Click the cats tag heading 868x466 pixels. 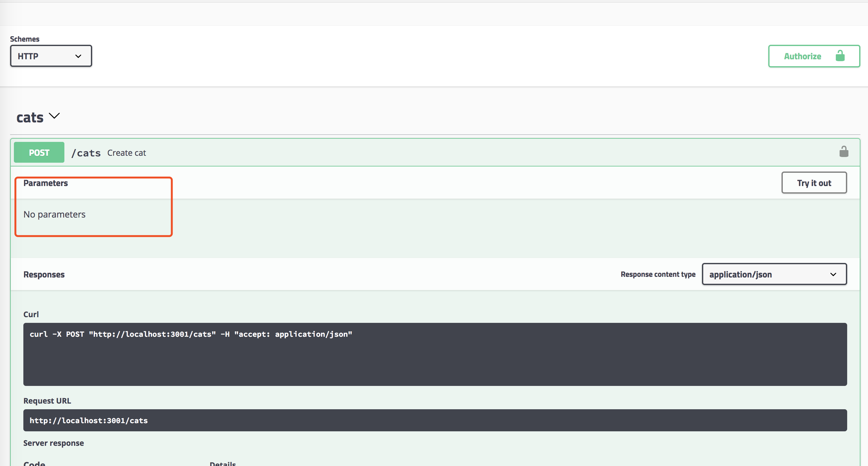pos(30,118)
